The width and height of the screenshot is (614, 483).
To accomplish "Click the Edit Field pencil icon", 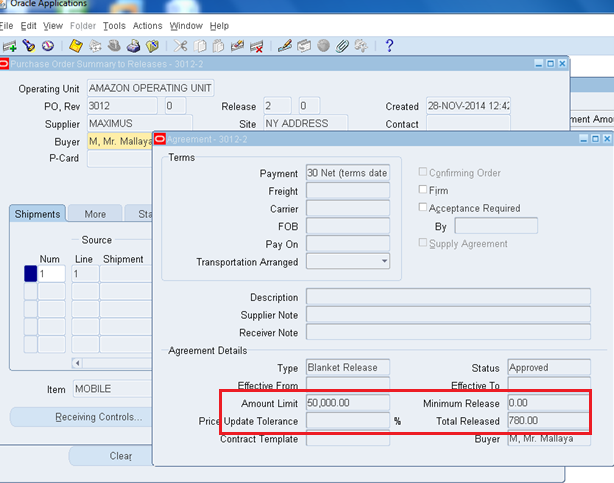I will (285, 46).
